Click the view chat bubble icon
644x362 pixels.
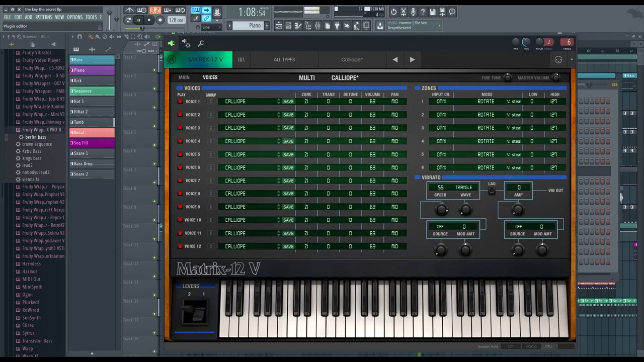452,12
